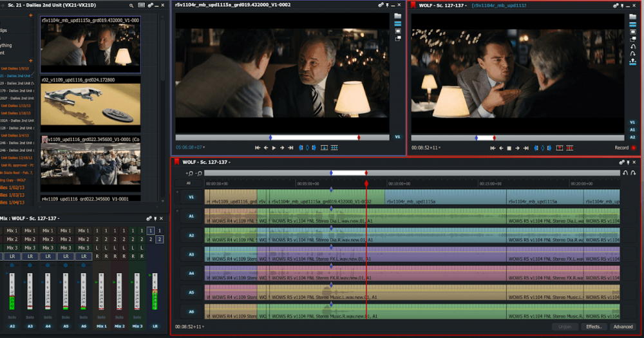Click the Advanced button
Viewport: 644px width, 338px height.
(623, 327)
